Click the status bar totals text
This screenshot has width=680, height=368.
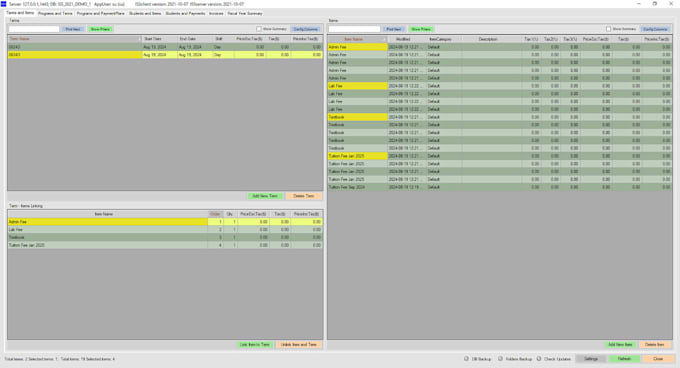[60, 359]
